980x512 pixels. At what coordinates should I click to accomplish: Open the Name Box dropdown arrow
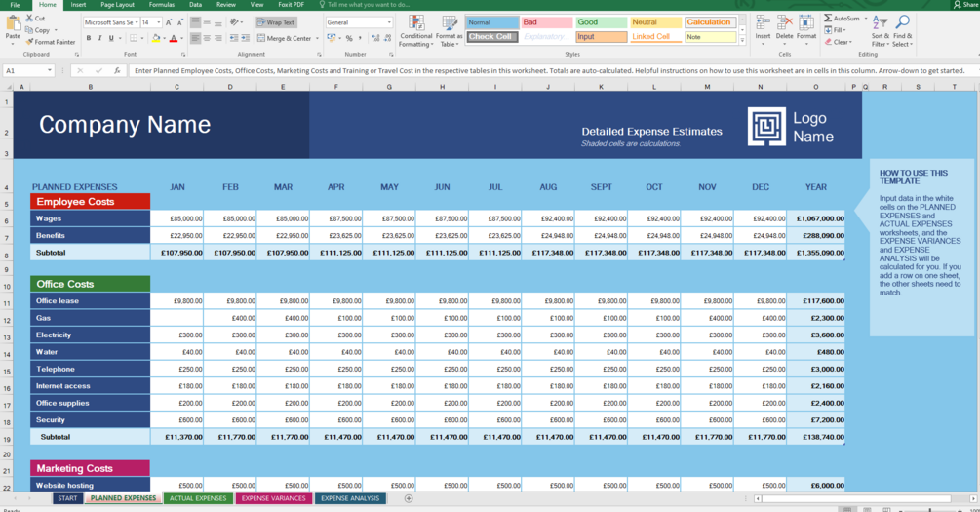point(50,70)
